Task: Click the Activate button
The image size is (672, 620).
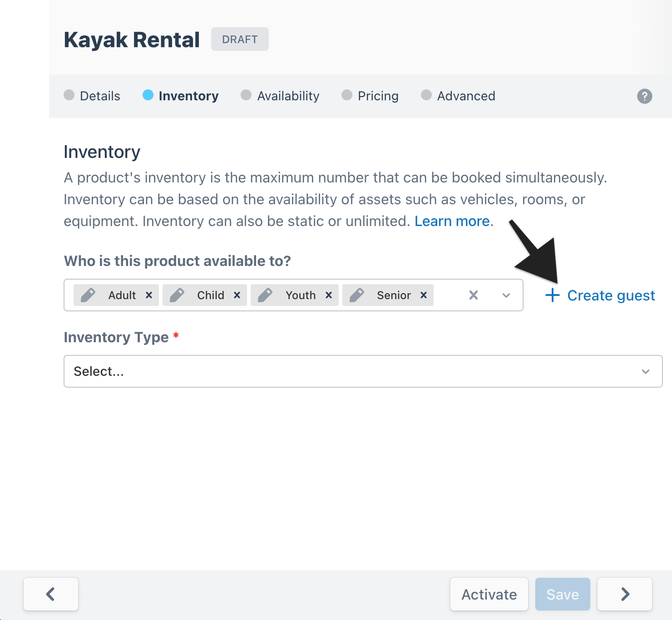Action: pyautogui.click(x=489, y=594)
